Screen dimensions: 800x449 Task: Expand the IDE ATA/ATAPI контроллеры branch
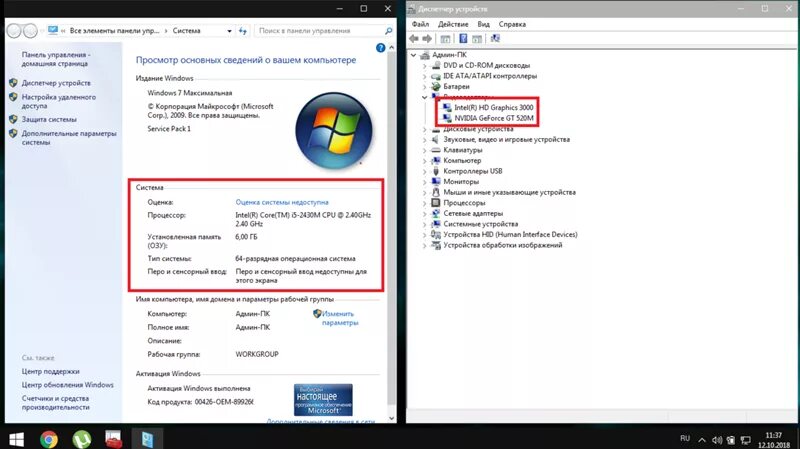coord(424,76)
